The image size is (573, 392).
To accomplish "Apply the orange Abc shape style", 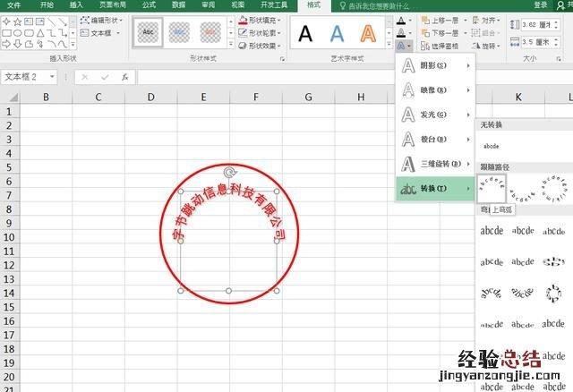I will (x=210, y=32).
